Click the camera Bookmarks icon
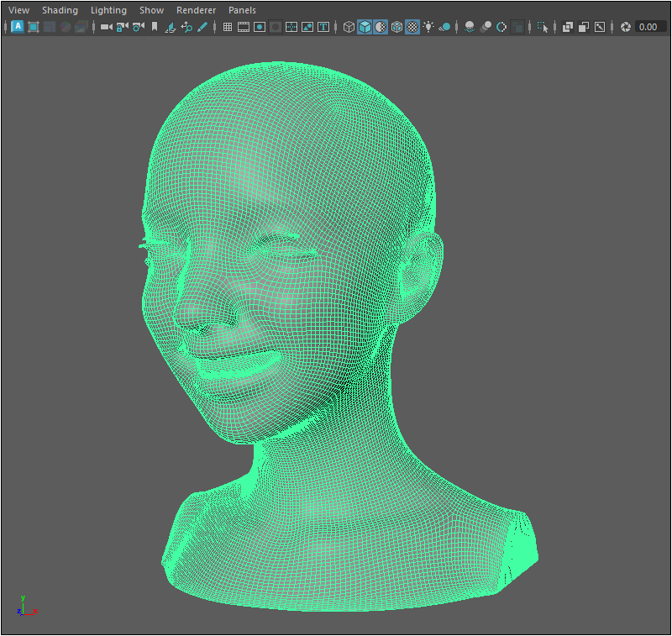 tap(154, 27)
